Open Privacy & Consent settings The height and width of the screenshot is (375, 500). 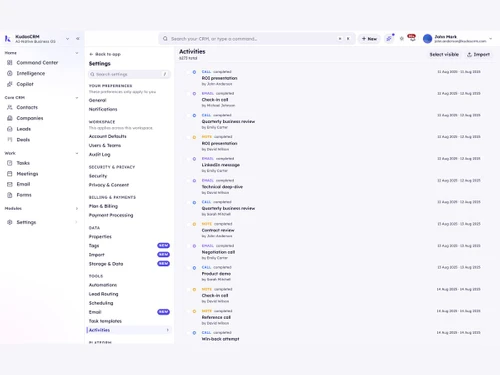[109, 185]
